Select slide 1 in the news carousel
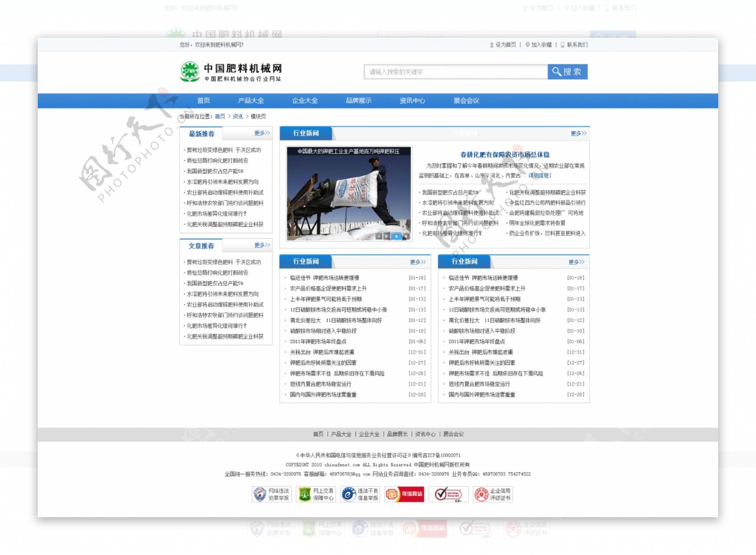The width and height of the screenshot is (756, 555). pyautogui.click(x=379, y=236)
